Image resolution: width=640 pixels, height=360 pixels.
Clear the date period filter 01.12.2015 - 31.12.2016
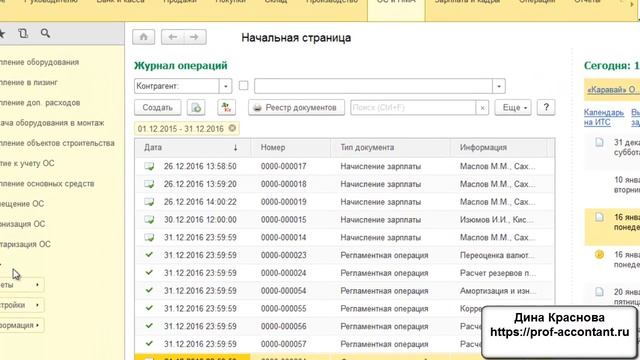[232, 128]
